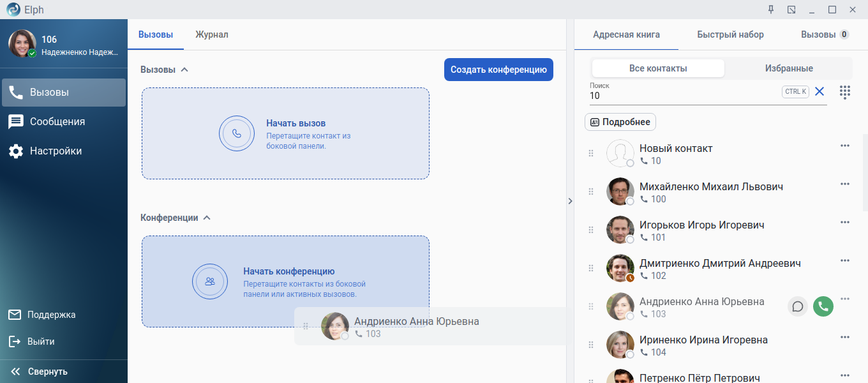Screen dimensions: 868x383
Task: Collapse the Конференции section chevron
Action: (x=206, y=218)
